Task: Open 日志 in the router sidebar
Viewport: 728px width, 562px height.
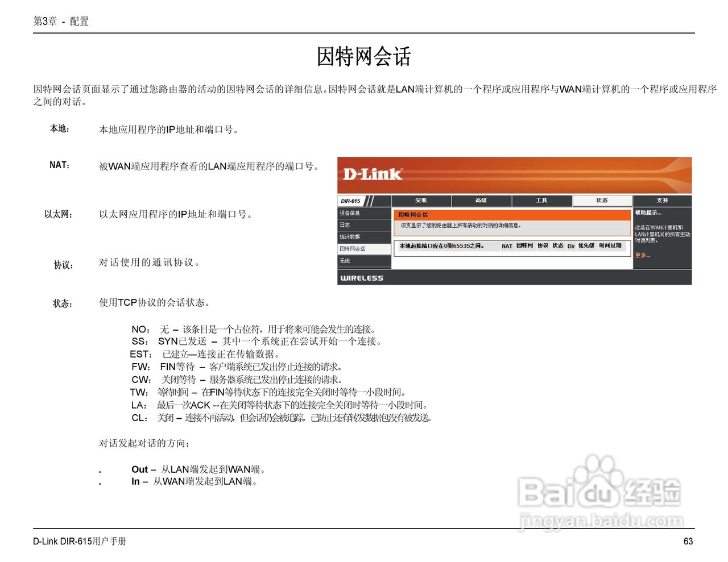Action: point(364,225)
